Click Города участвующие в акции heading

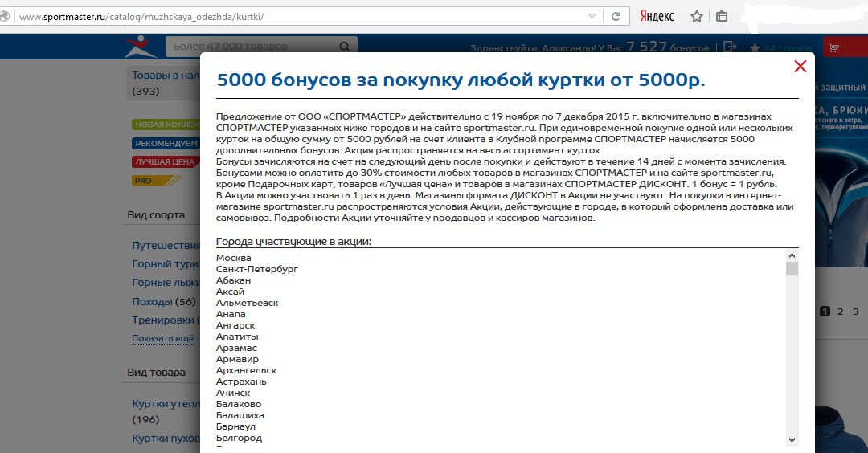click(293, 242)
